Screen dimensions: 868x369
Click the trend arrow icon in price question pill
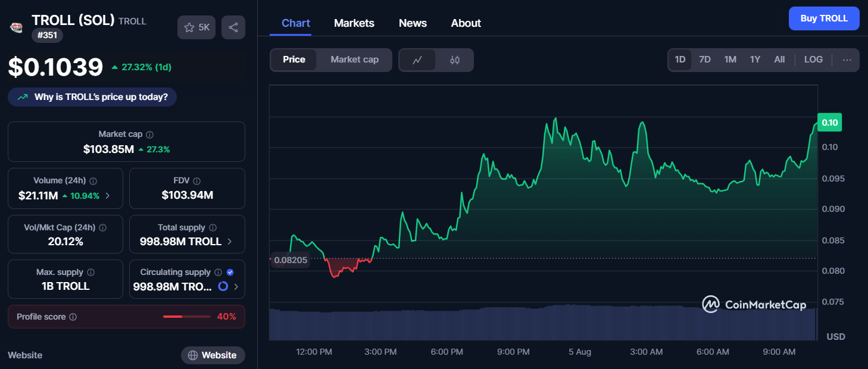23,97
